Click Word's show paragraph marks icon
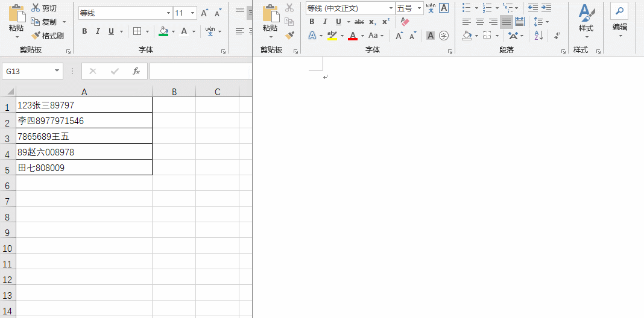Image resolution: width=644 pixels, height=318 pixels. [557, 36]
